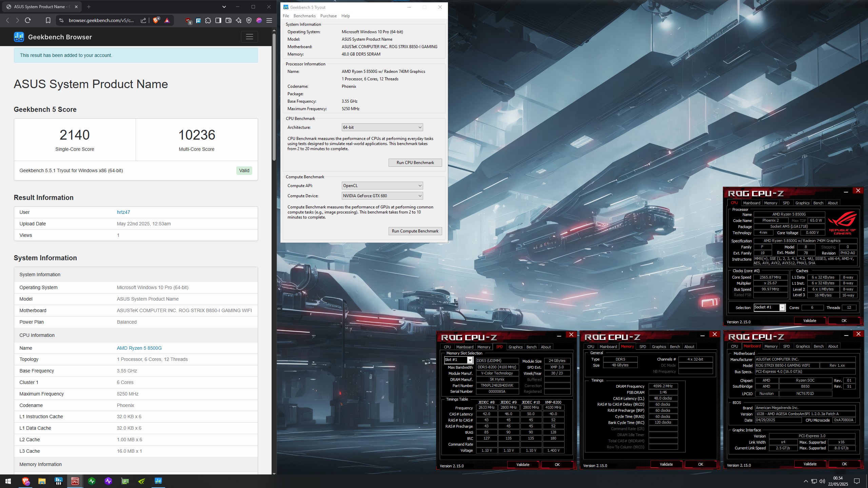Click Validate in the SPD CPU-Z window
Image resolution: width=868 pixels, height=488 pixels.
pyautogui.click(x=522, y=465)
